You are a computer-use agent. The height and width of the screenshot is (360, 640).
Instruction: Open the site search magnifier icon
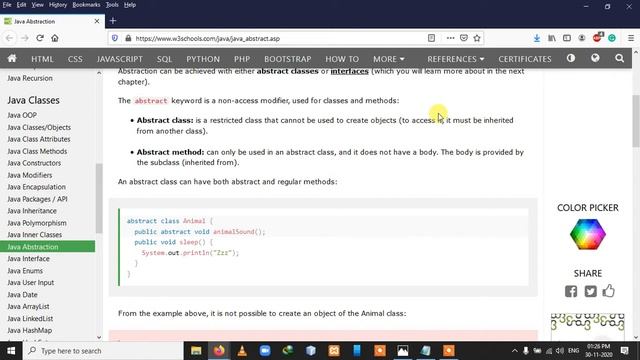click(x=620, y=58)
